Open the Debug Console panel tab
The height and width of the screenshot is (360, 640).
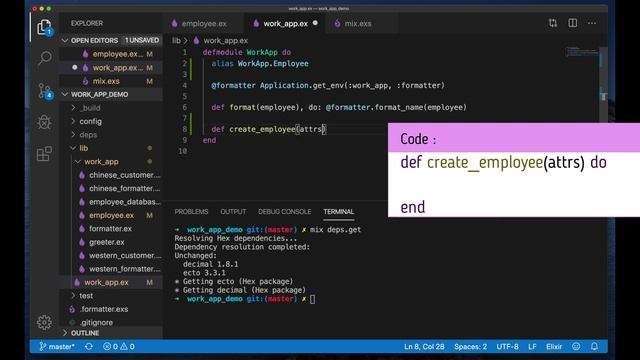pyautogui.click(x=284, y=211)
